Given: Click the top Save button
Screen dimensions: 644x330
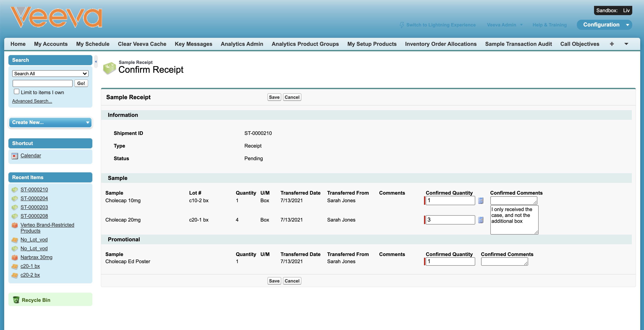Looking at the screenshot, I should click(274, 97).
